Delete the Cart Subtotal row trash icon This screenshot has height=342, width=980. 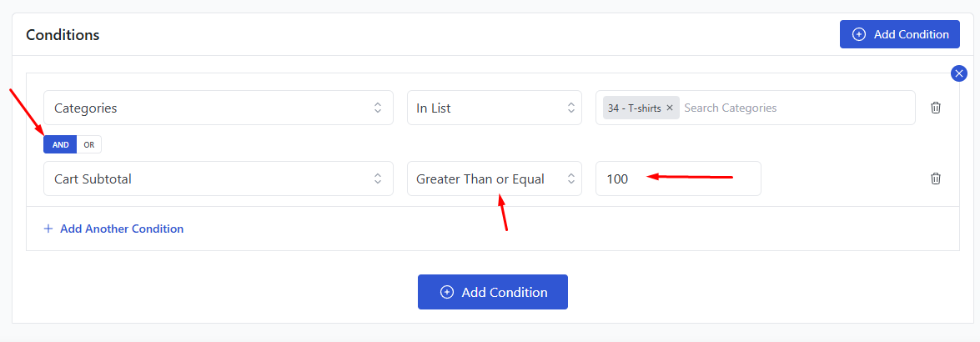click(x=936, y=179)
